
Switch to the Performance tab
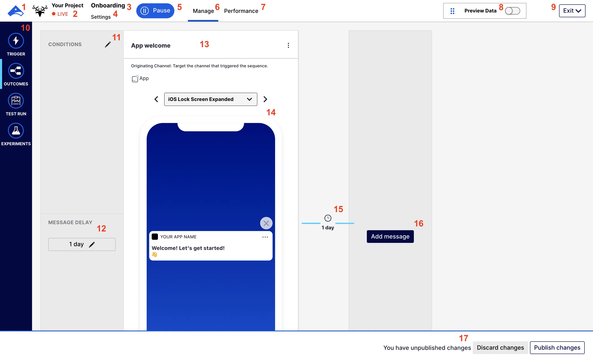coord(241,11)
